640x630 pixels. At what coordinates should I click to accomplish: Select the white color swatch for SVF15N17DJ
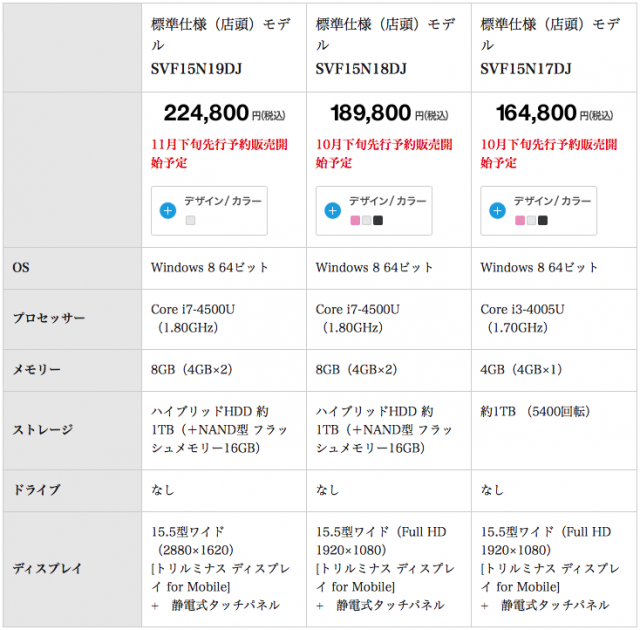531,221
